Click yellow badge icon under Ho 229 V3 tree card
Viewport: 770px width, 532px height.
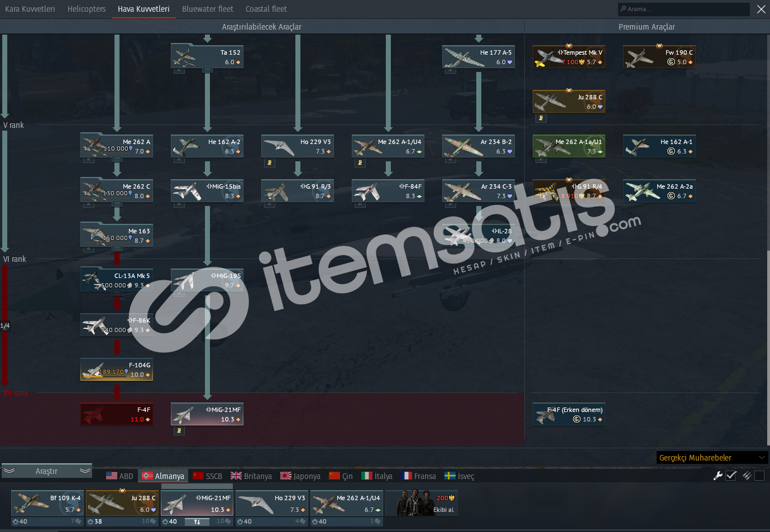[x=270, y=163]
